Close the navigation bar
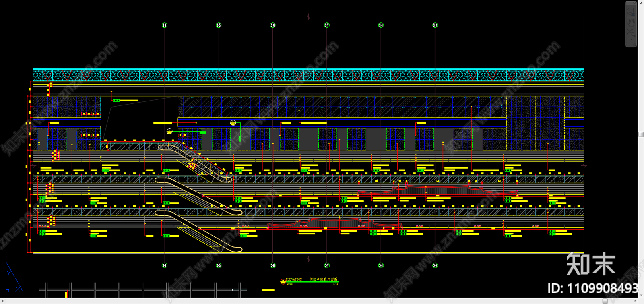This screenshot has height=304, width=644. pyautogui.click(x=635, y=3)
